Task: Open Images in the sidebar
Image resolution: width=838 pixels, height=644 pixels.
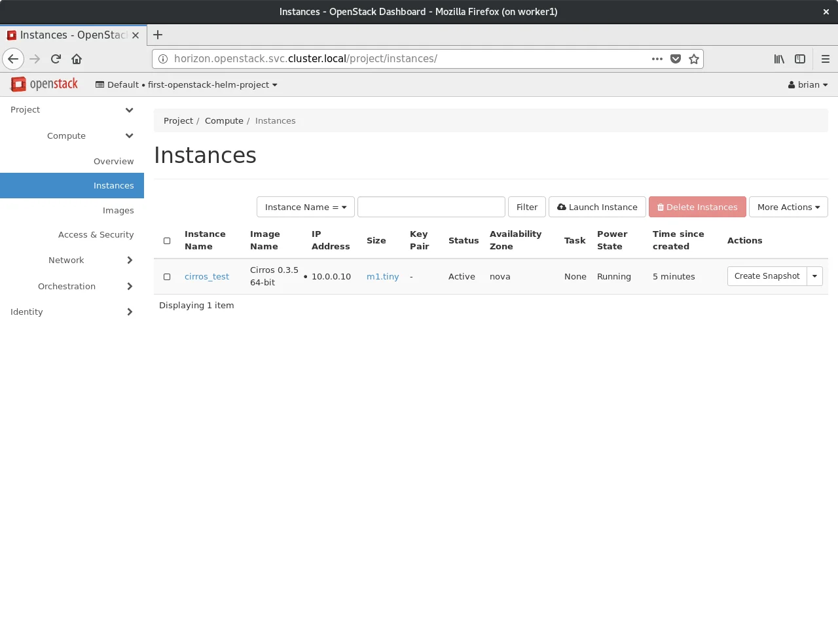Action: [x=118, y=210]
